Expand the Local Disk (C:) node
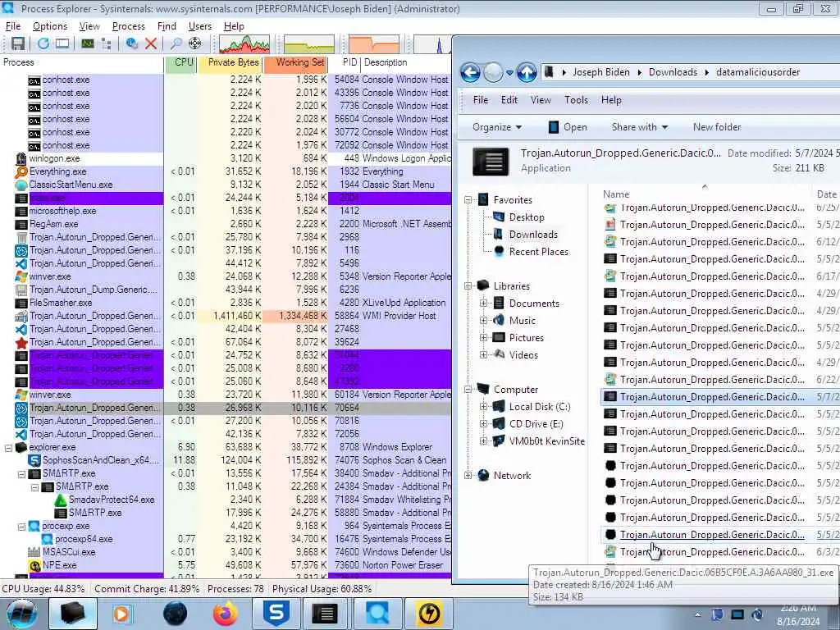The image size is (840, 630). (483, 407)
